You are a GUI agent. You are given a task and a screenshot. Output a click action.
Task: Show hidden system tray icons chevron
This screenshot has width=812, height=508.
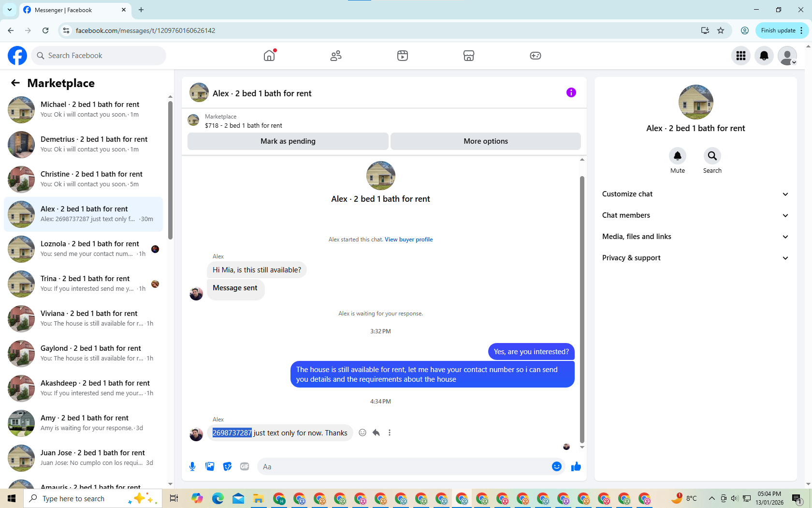(711, 498)
